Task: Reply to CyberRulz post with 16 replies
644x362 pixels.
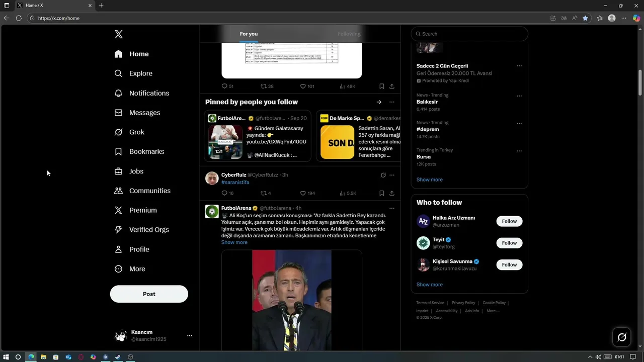Action: (227, 193)
